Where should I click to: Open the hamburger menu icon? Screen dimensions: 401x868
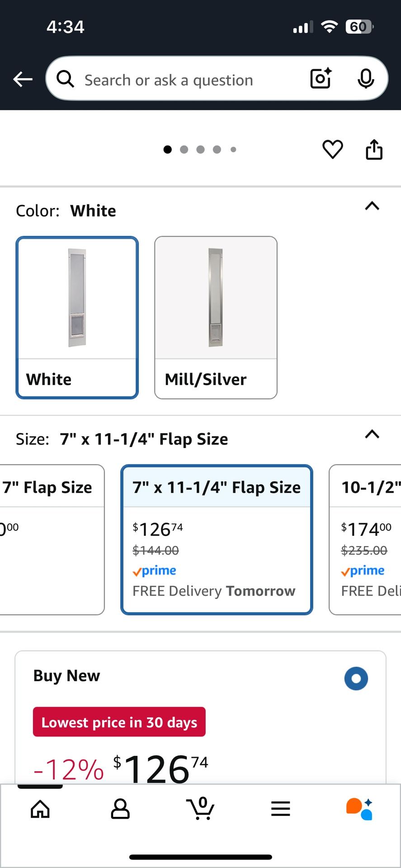pos(280,809)
